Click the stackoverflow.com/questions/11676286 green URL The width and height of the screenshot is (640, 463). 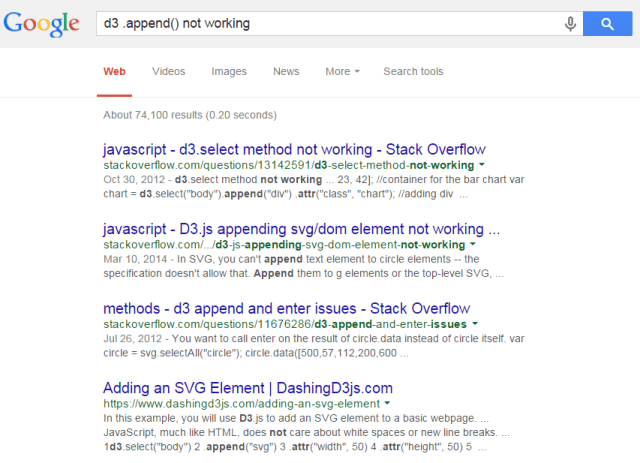[285, 324]
